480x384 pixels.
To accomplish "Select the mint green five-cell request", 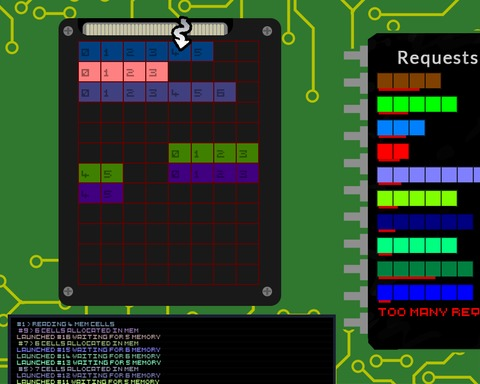I will point(417,246).
